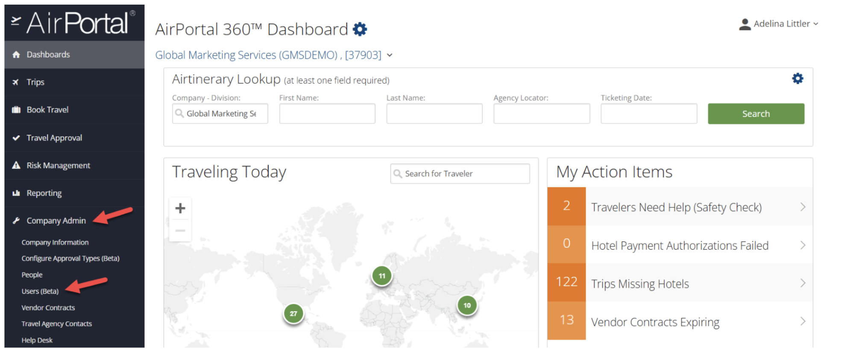868x350 pixels.
Task: Click Trips Missing Hotels text
Action: pyautogui.click(x=640, y=284)
